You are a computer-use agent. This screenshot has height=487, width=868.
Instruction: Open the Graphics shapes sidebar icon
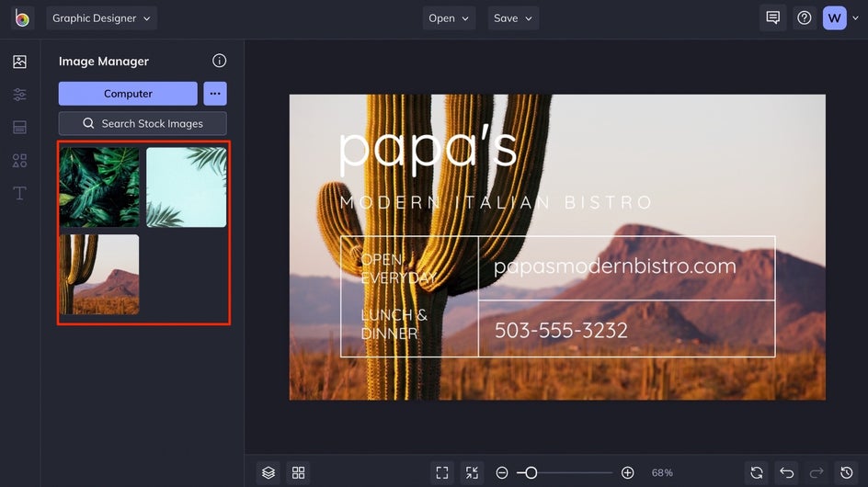pos(20,161)
